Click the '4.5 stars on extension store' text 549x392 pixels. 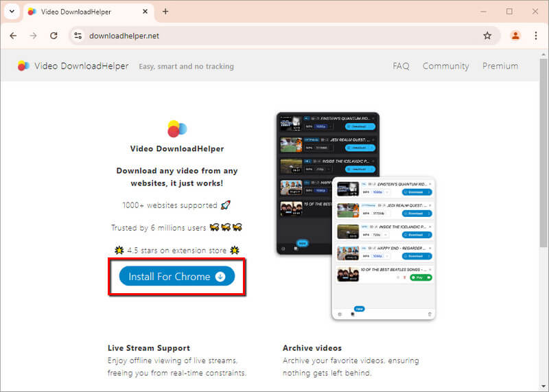click(x=177, y=251)
